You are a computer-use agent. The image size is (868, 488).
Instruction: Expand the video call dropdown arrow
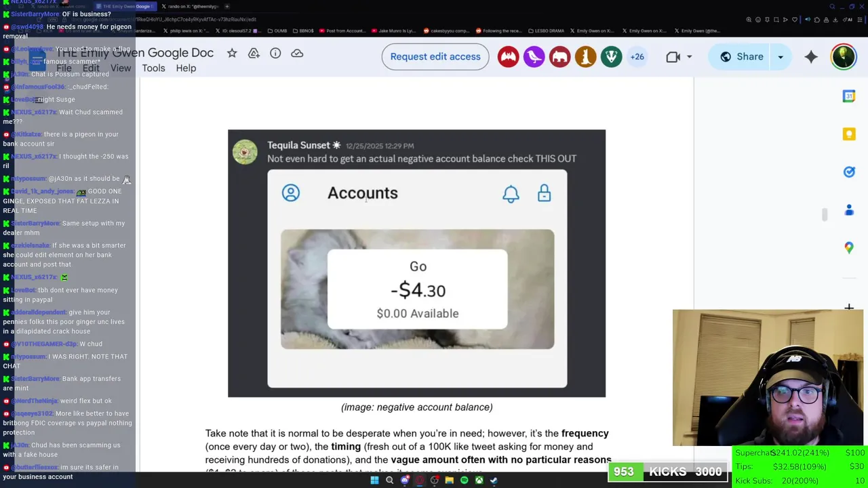[x=690, y=57]
